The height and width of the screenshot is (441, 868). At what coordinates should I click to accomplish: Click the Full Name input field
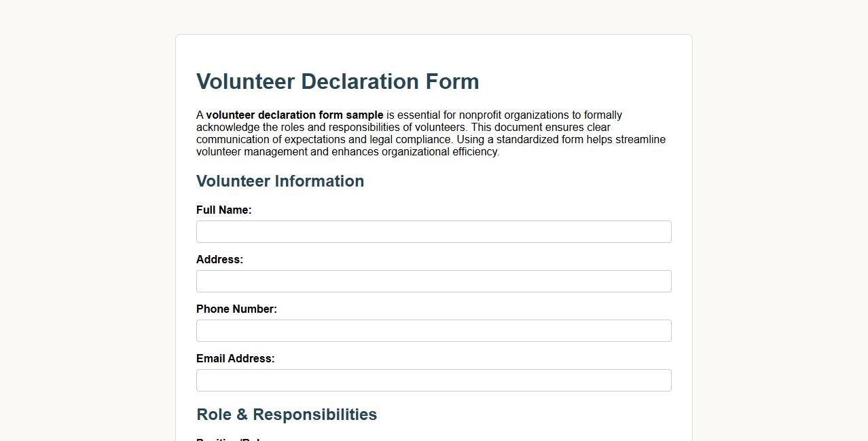[x=433, y=231]
